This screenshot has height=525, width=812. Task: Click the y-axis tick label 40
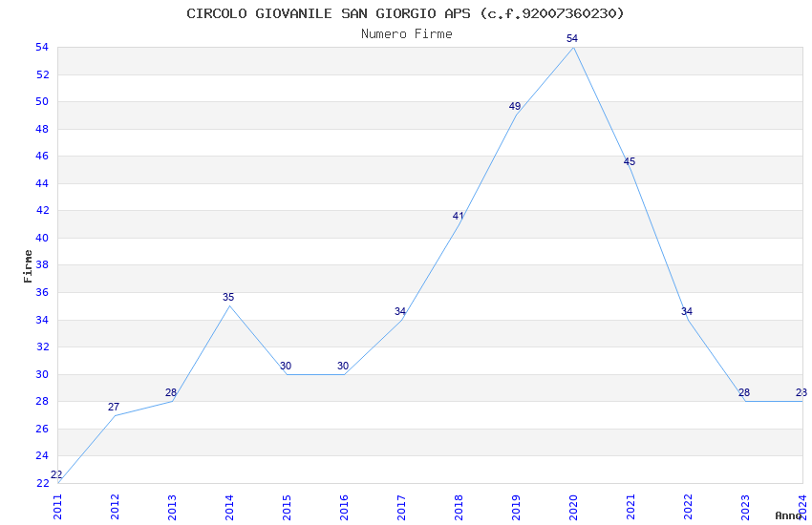pos(42,238)
